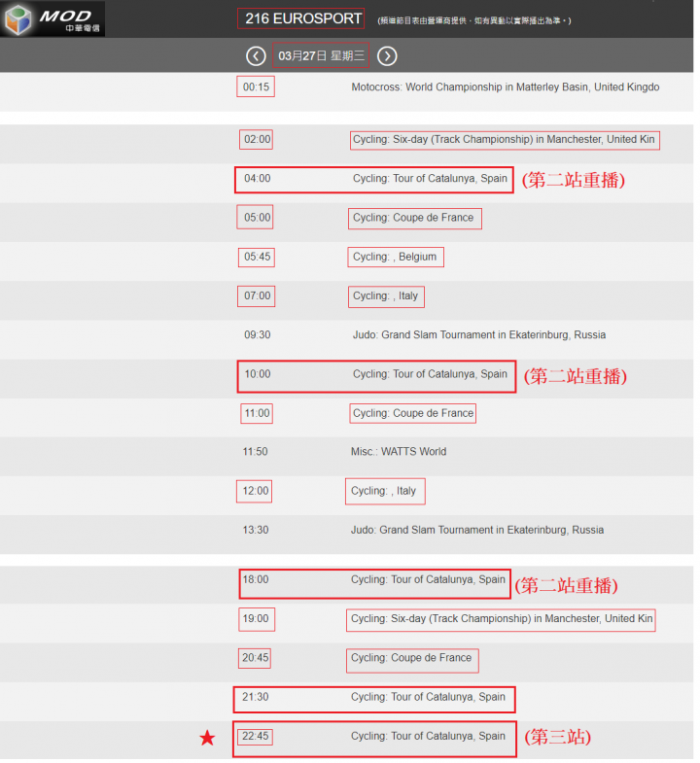700x763 pixels.
Task: Click the 19:00 time label
Action: tap(255, 618)
